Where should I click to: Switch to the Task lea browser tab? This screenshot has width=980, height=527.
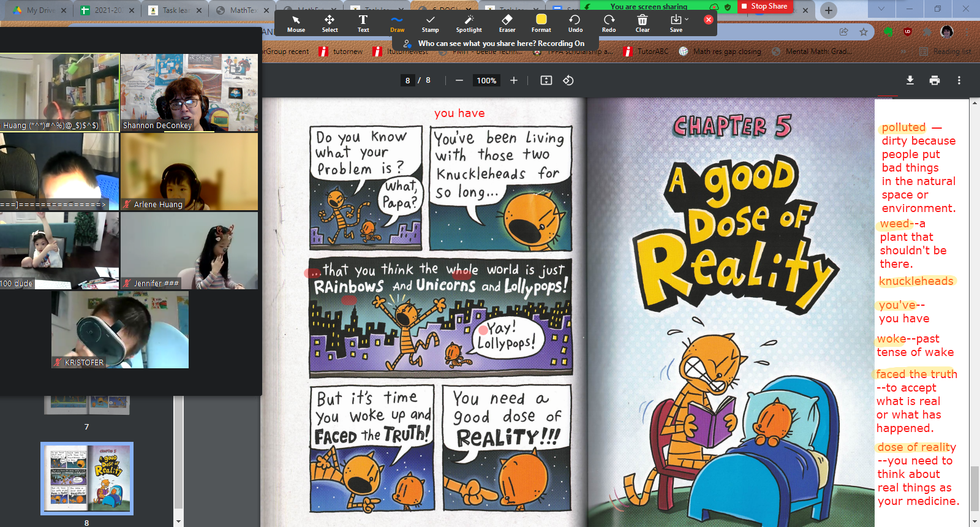point(176,10)
